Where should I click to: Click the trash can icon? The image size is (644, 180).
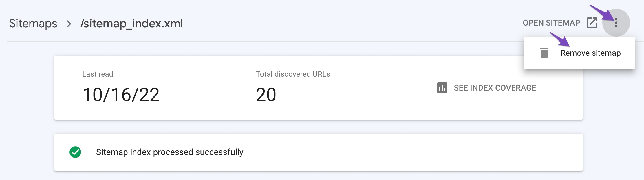pyautogui.click(x=544, y=53)
